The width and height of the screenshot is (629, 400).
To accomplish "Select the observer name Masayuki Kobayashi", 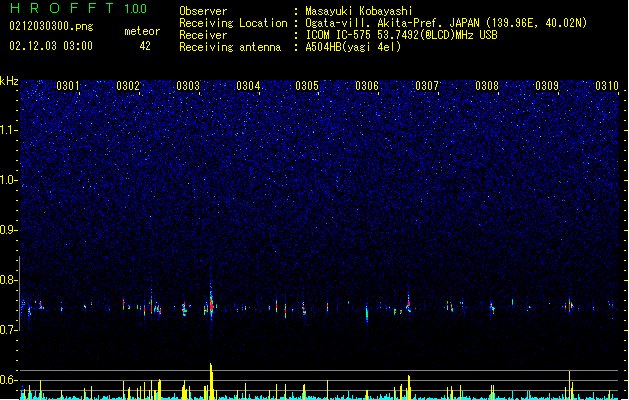I will click(x=359, y=11).
